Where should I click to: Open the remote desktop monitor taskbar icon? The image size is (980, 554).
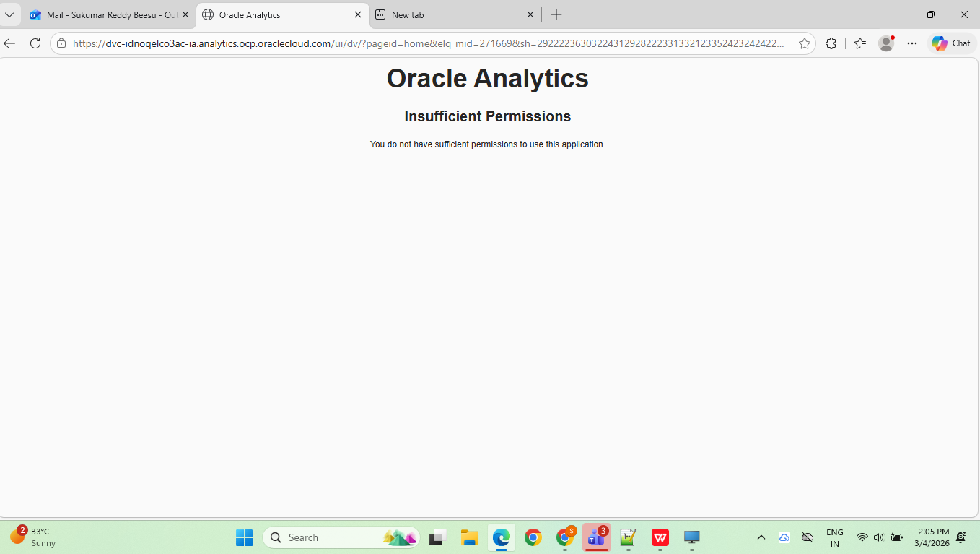[x=692, y=537]
